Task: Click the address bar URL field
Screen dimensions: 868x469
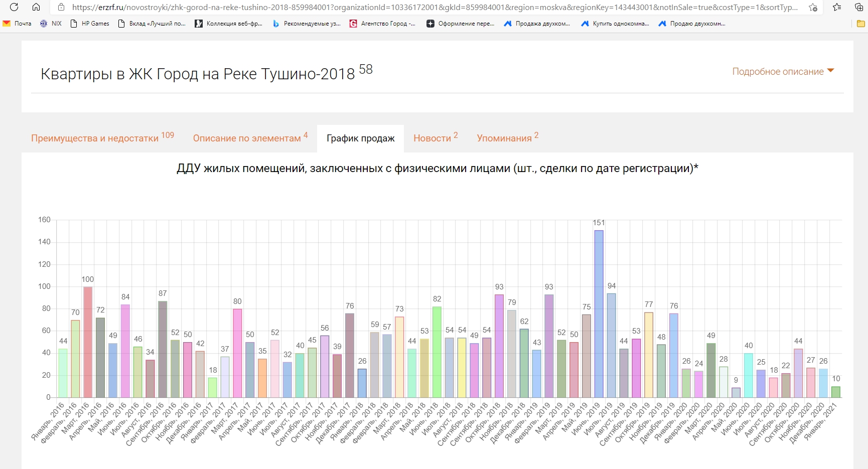Action: [431, 7]
